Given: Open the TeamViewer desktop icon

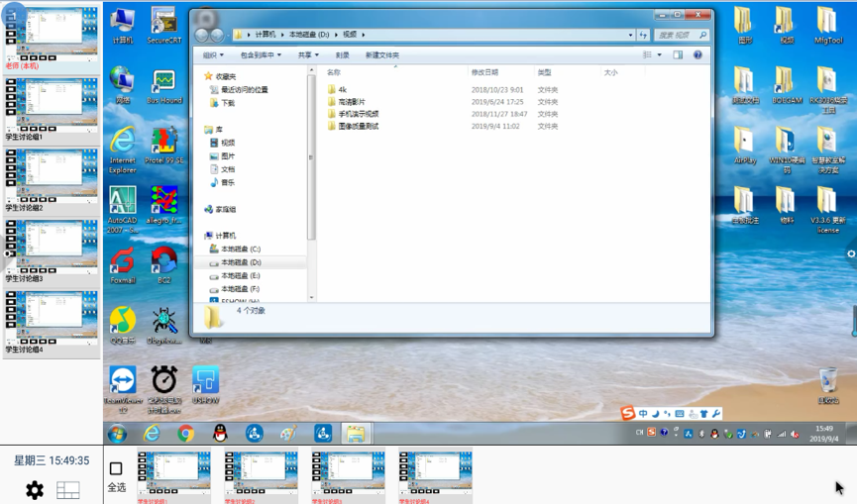Looking at the screenshot, I should coord(123,381).
